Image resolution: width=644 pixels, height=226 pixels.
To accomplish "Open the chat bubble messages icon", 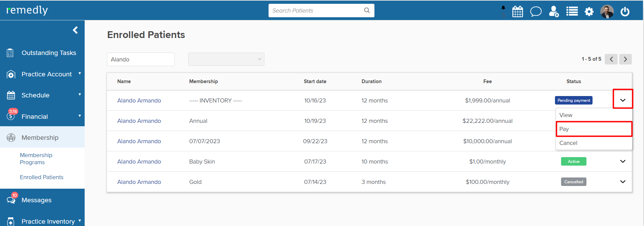I will click(536, 12).
